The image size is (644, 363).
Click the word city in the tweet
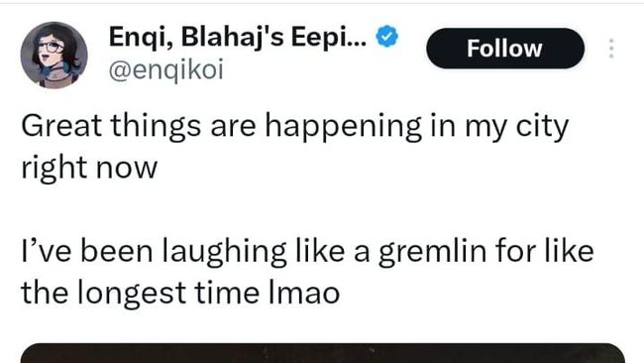coord(542,127)
